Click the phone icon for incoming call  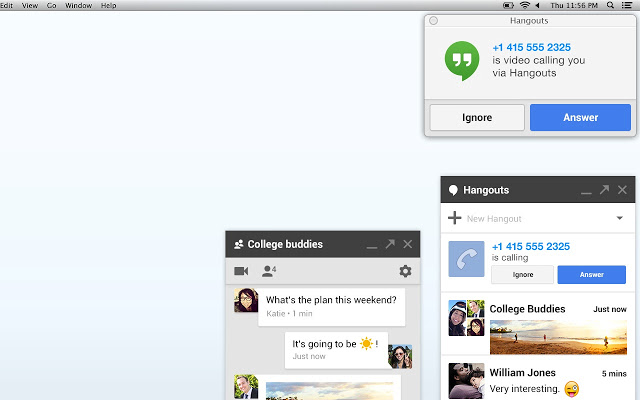[467, 259]
